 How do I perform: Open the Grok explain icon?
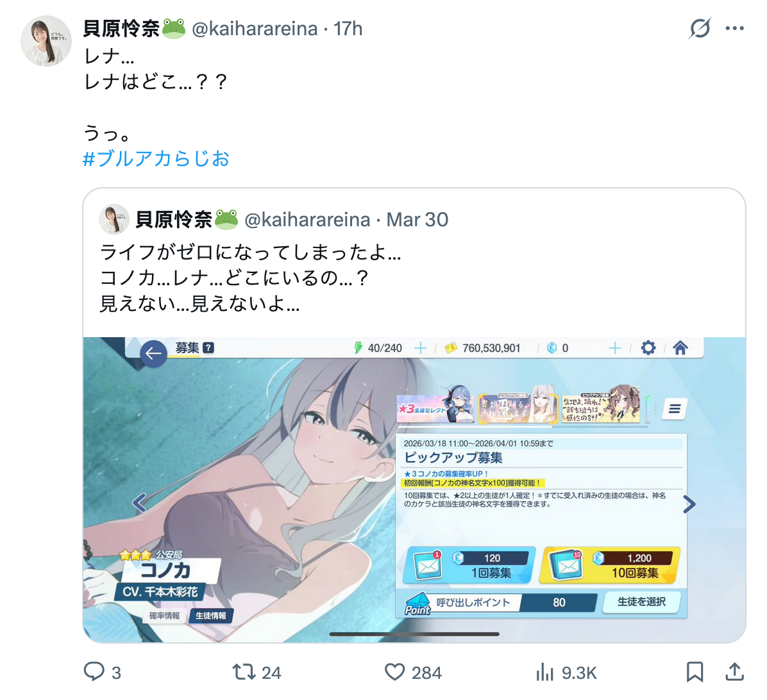point(700,28)
